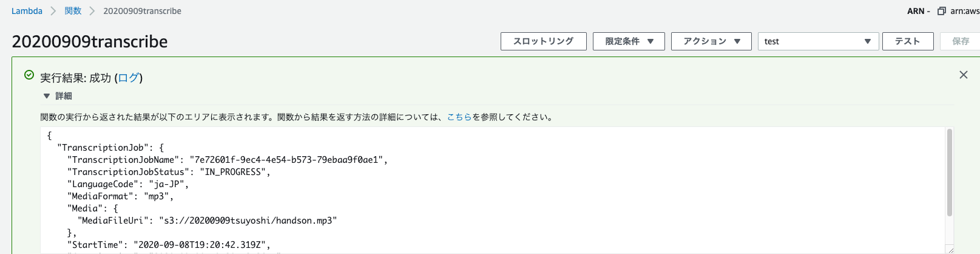Dismiss the execution result panel
The width and height of the screenshot is (980, 254).
click(x=964, y=75)
